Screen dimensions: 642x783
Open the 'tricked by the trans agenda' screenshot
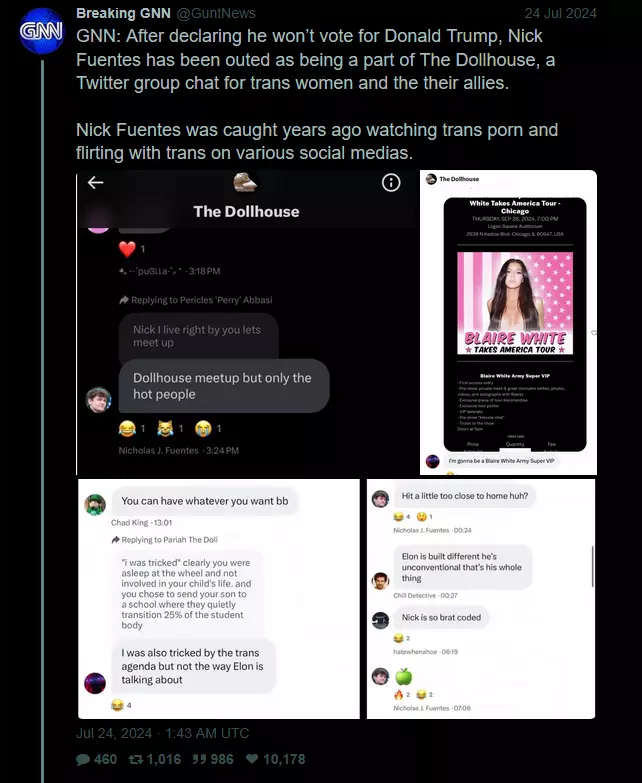coord(219,599)
